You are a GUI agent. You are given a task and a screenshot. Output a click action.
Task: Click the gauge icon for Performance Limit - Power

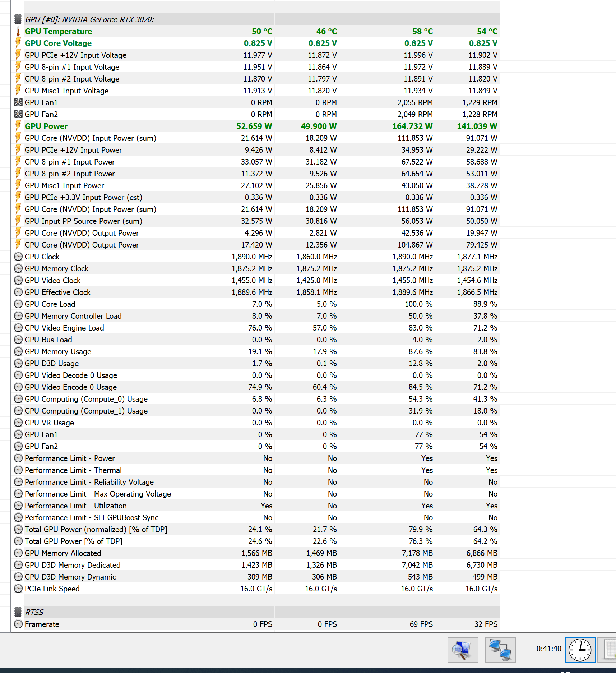18,458
